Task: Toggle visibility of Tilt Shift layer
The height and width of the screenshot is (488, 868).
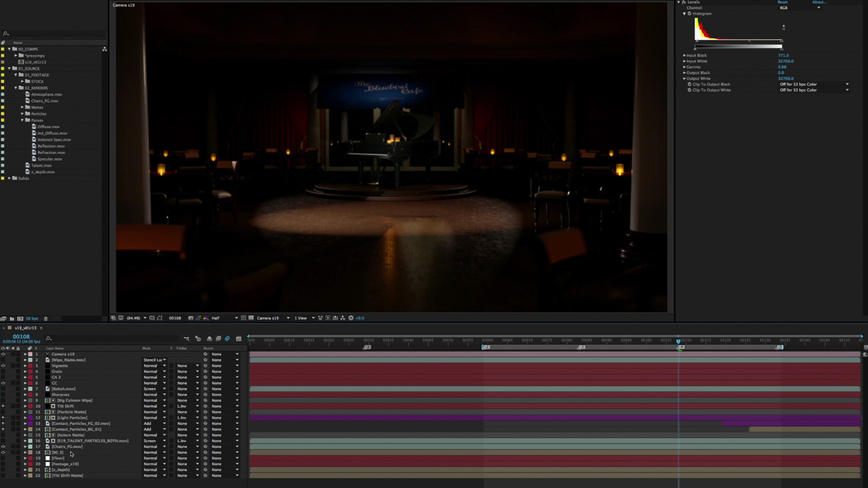Action: 3,406
